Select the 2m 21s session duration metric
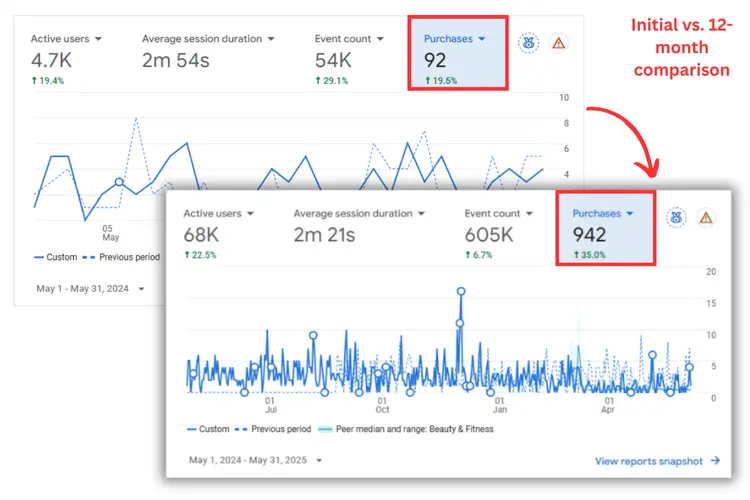This screenshot has width=750, height=500. pyautogui.click(x=324, y=235)
